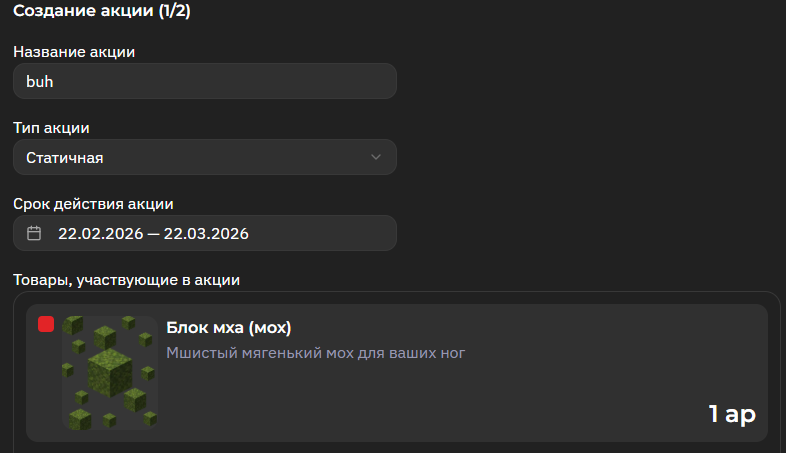Toggle the red checkbox on Блок мха card
Screen dimensions: 786x453
(x=46, y=324)
